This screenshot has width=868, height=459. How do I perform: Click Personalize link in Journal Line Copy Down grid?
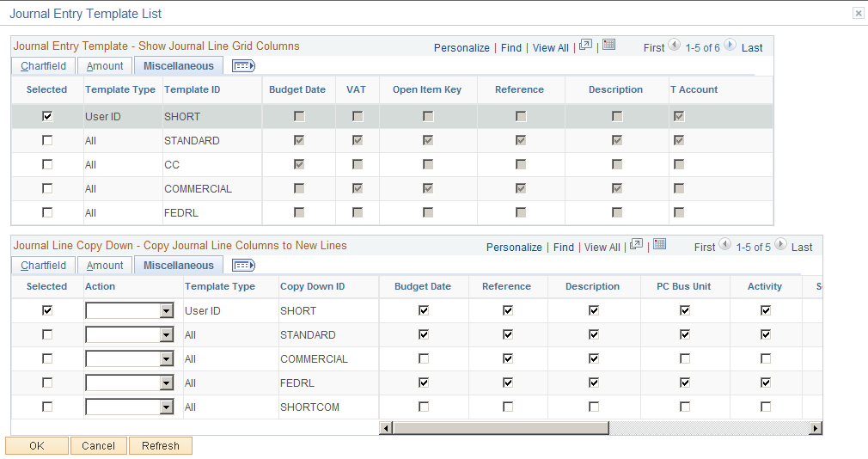coord(514,248)
